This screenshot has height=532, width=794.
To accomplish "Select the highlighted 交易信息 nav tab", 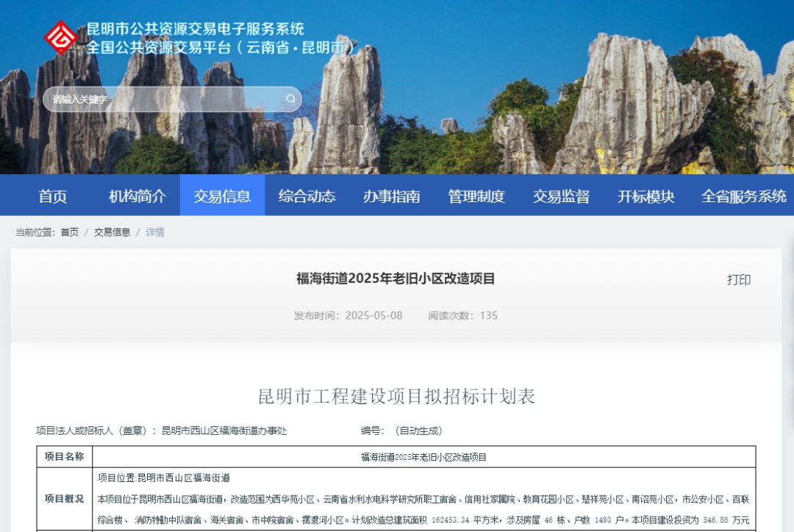I will click(x=222, y=195).
